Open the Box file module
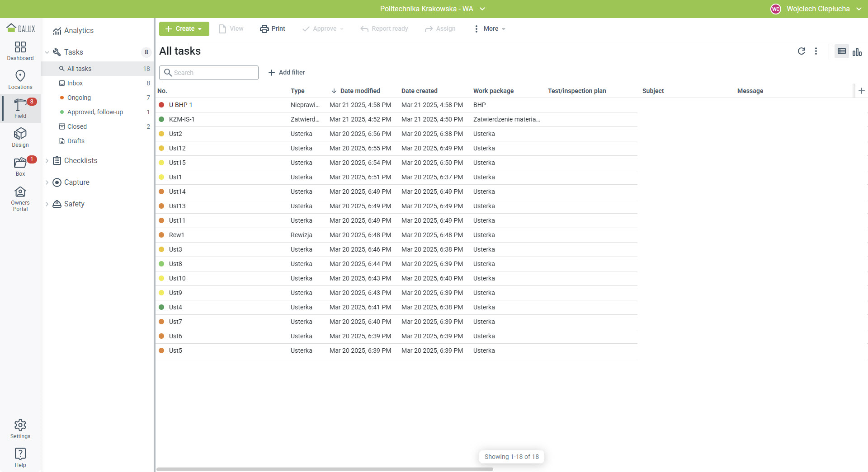The image size is (868, 472). click(x=20, y=166)
